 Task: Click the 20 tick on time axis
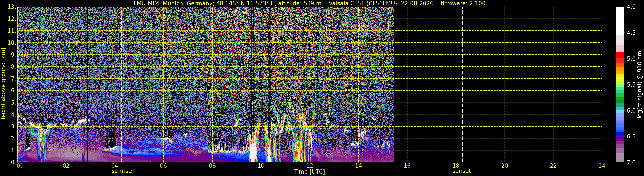click(505, 166)
